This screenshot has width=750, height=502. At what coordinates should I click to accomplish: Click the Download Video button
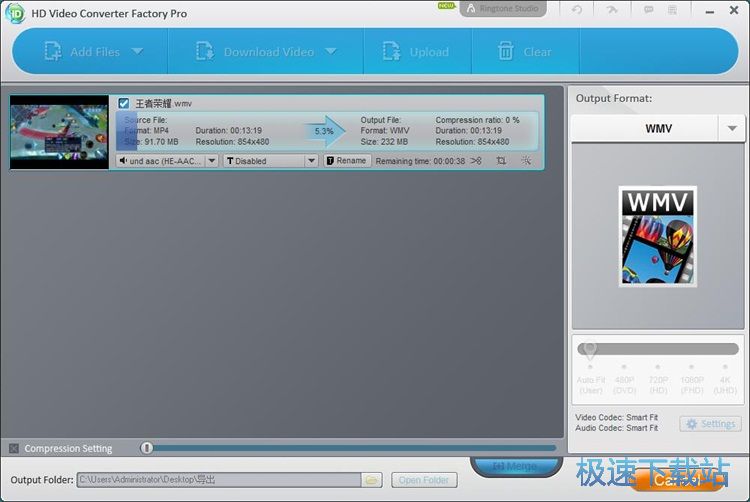click(x=255, y=52)
